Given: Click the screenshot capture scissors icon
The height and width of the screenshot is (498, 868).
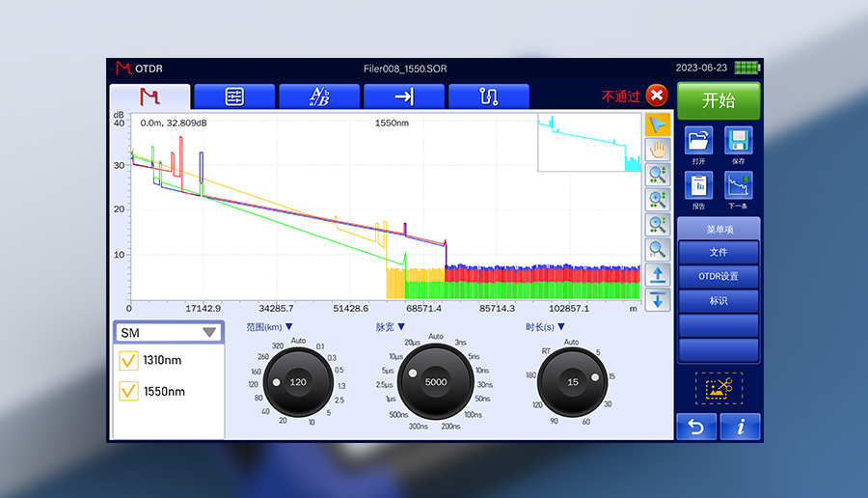Looking at the screenshot, I should click(x=719, y=387).
